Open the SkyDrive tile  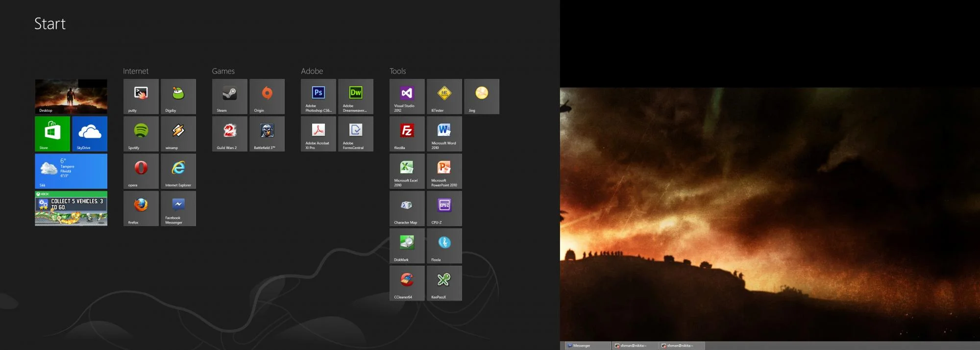click(x=90, y=134)
